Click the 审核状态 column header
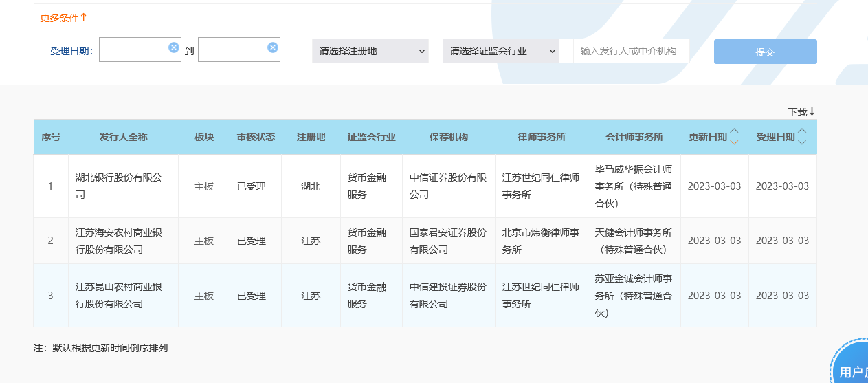This screenshot has height=383, width=868. coord(256,137)
